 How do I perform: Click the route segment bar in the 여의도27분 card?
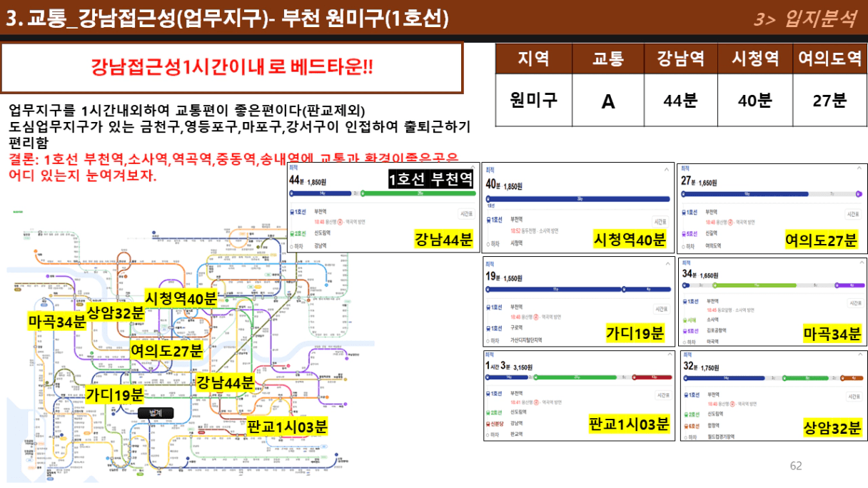tap(772, 193)
